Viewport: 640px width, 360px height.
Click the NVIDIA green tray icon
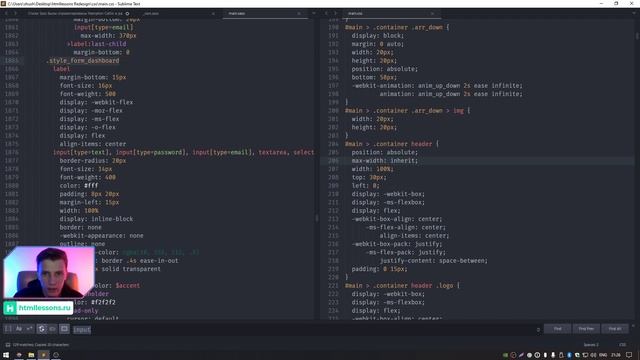505,355
